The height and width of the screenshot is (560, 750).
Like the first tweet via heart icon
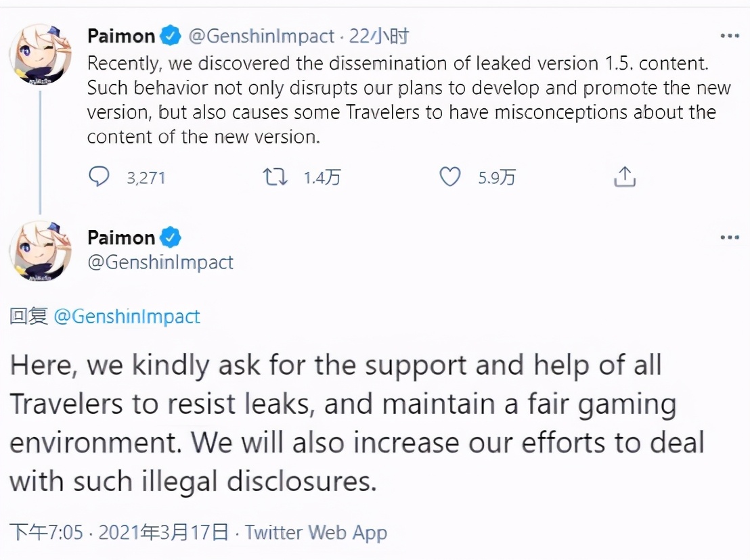click(449, 177)
